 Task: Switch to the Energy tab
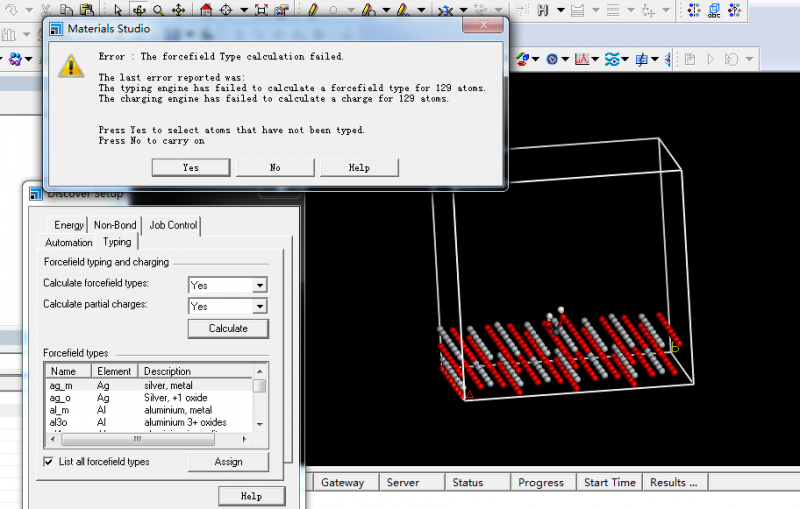click(x=69, y=225)
